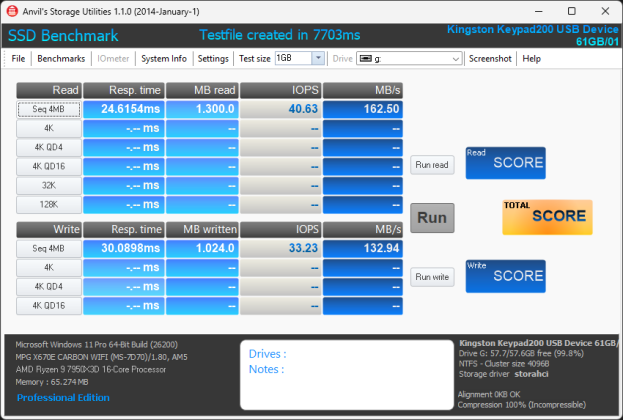The image size is (623, 420).
Task: Select the Read 4K QD16 test button
Action: pyautogui.click(x=49, y=167)
